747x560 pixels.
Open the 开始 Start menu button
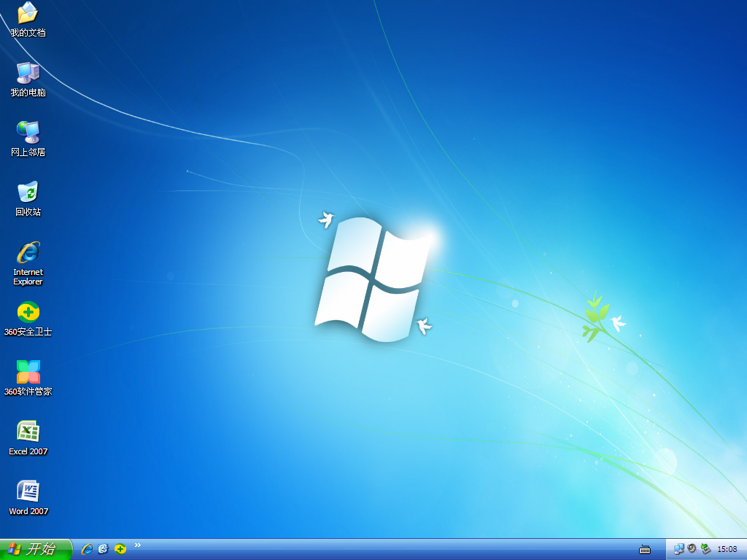coord(36,549)
